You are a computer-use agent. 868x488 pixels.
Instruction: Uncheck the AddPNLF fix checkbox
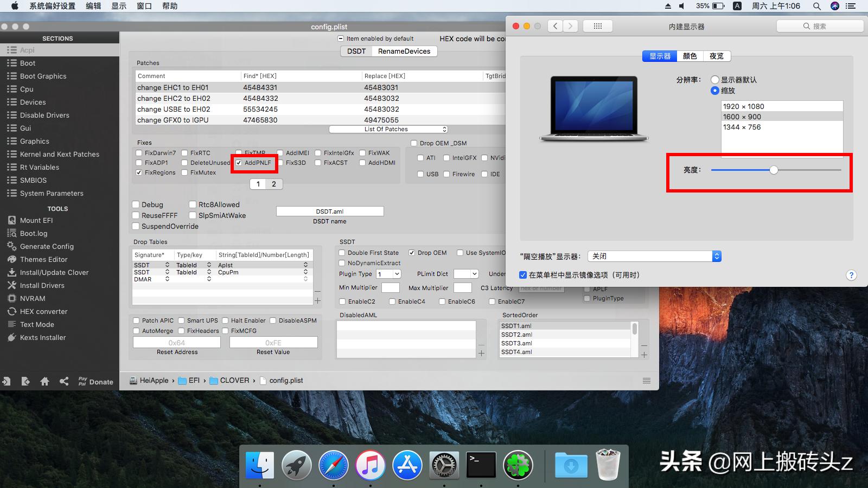point(239,163)
